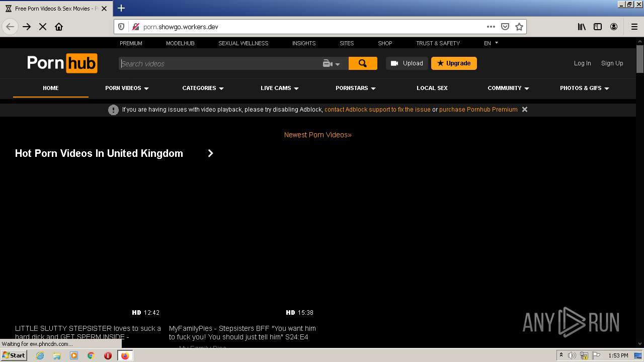
Task: Stop loading the page
Action: 43,27
